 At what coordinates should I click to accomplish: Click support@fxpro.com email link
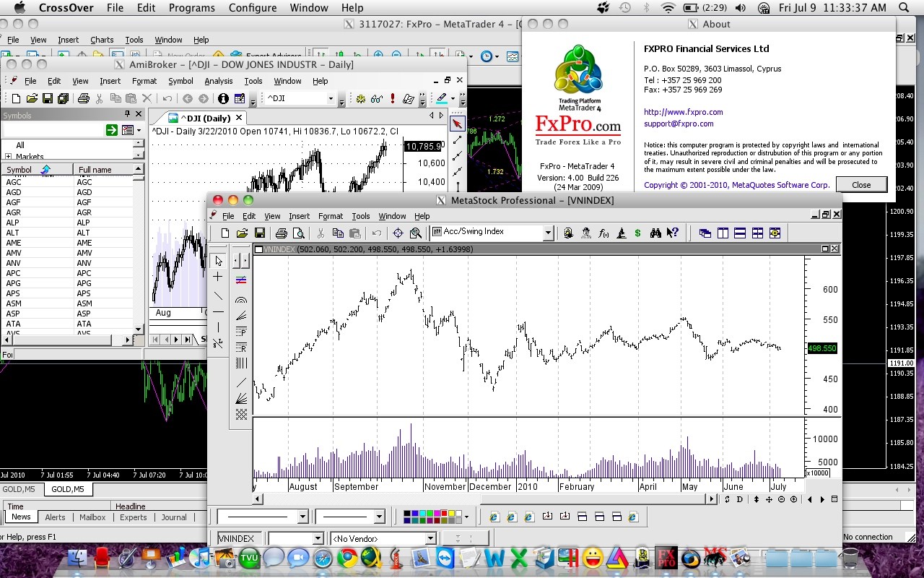[679, 124]
